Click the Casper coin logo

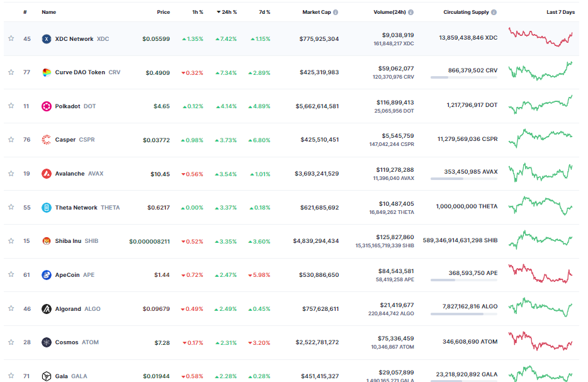point(47,140)
